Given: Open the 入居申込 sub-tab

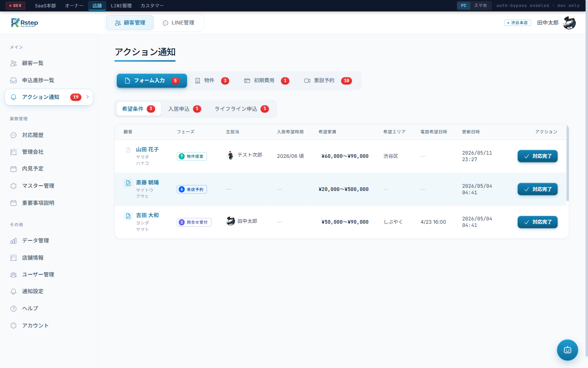Looking at the screenshot, I should point(185,109).
